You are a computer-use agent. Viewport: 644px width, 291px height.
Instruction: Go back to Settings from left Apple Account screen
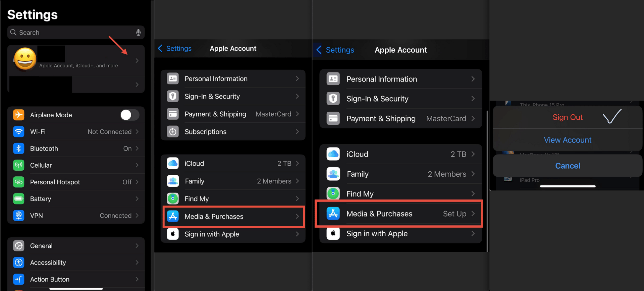pyautogui.click(x=175, y=49)
